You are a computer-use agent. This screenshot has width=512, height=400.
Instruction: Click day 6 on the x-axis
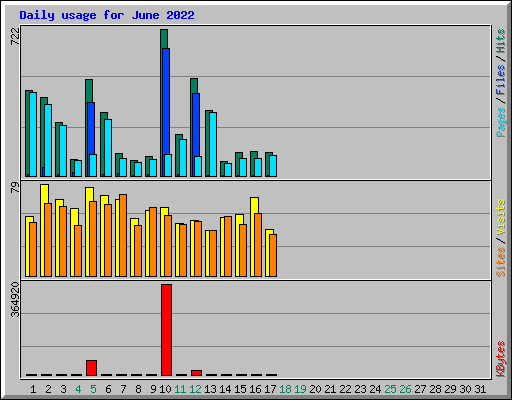108,389
